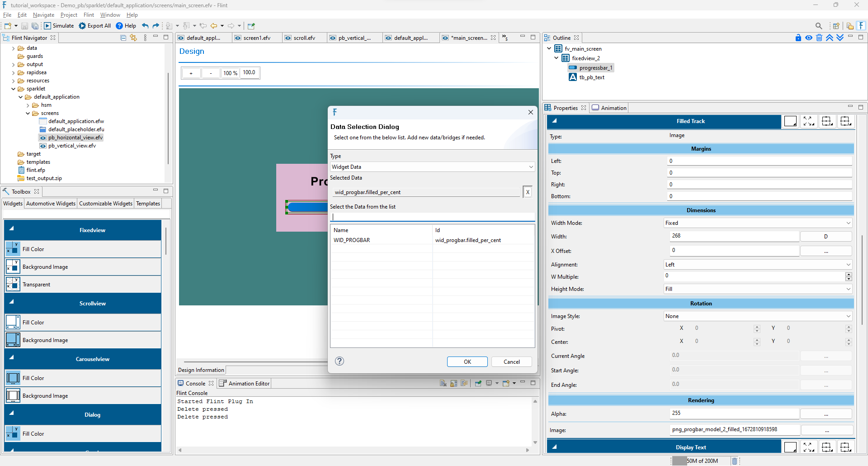Click the expand arrows icon in Filled Track header
This screenshot has height=466, width=868.
click(809, 121)
